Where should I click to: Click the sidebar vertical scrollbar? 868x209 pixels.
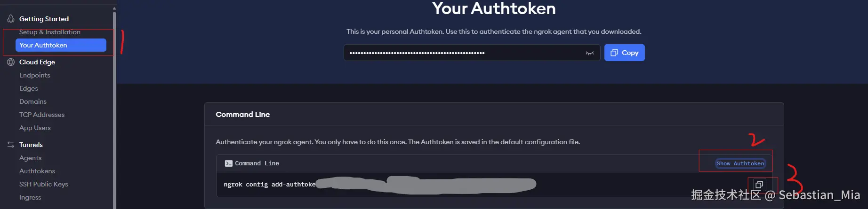[x=114, y=108]
